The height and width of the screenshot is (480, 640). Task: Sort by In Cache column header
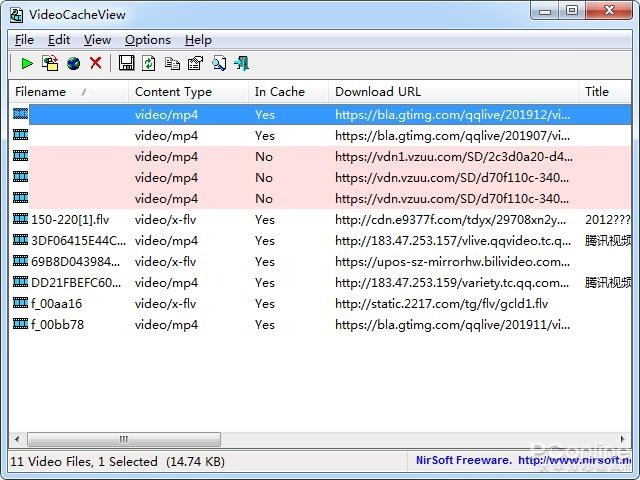pos(279,91)
